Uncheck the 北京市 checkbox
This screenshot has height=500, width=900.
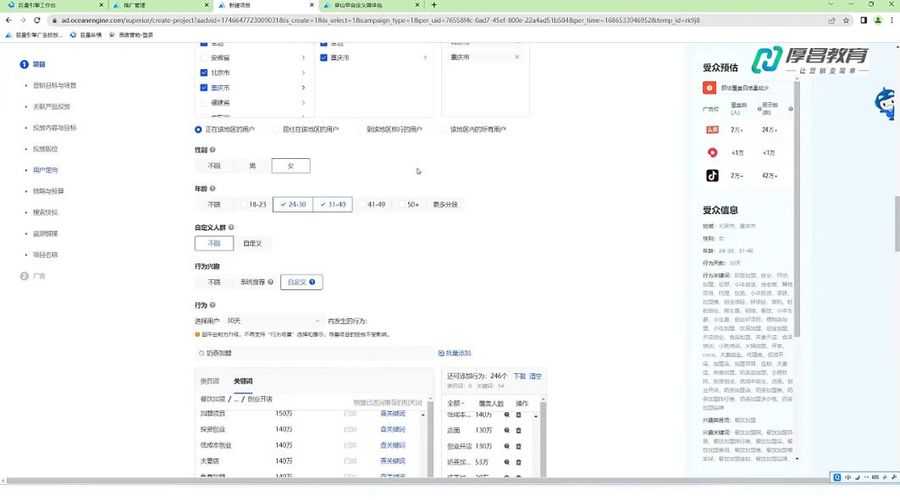coord(204,72)
